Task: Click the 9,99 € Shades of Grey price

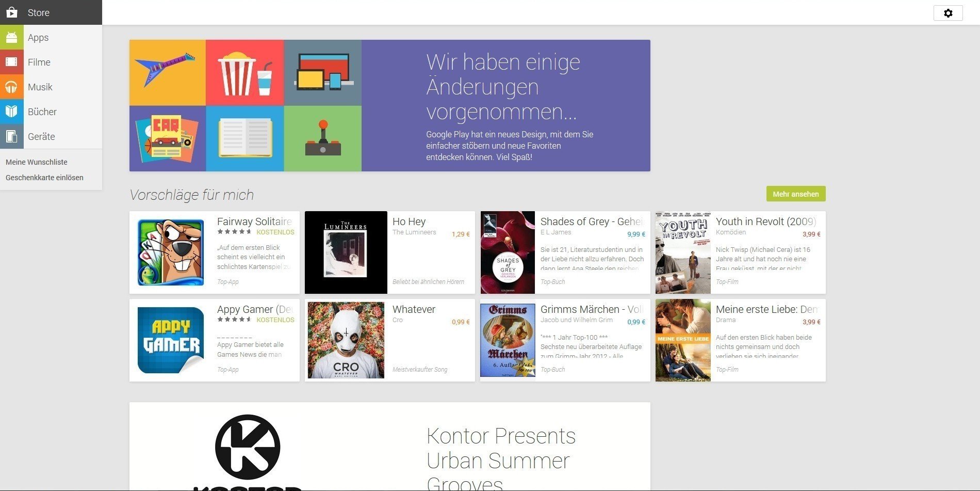Action: click(636, 234)
